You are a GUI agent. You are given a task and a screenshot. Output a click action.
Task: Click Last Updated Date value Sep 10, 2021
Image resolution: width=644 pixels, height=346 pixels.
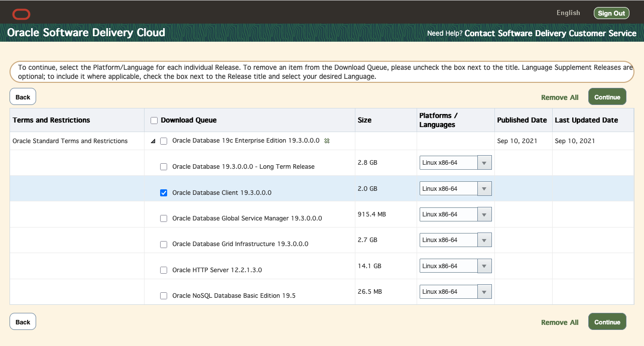click(x=575, y=141)
